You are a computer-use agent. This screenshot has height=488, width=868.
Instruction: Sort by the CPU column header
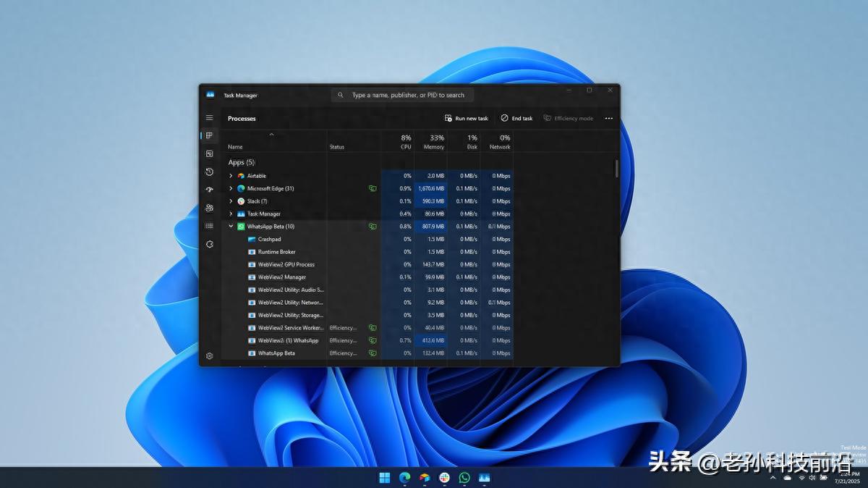point(406,147)
